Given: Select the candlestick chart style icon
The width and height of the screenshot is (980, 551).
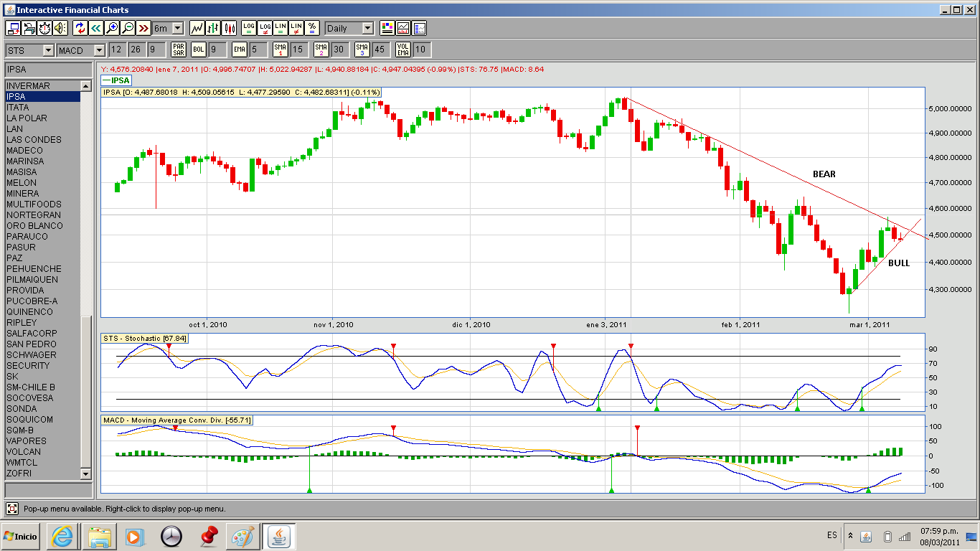Looking at the screenshot, I should click(x=229, y=28).
